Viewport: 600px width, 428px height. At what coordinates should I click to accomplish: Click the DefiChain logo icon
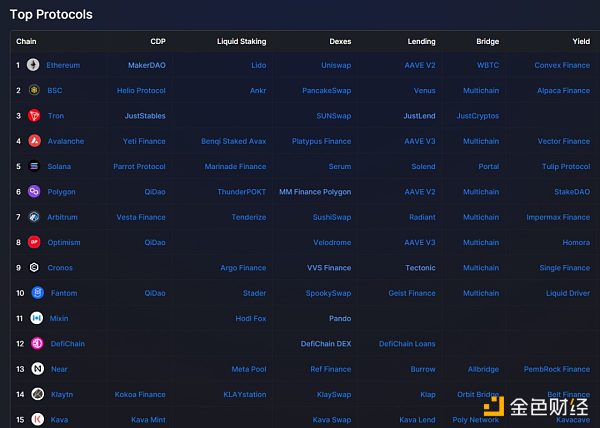pos(38,343)
